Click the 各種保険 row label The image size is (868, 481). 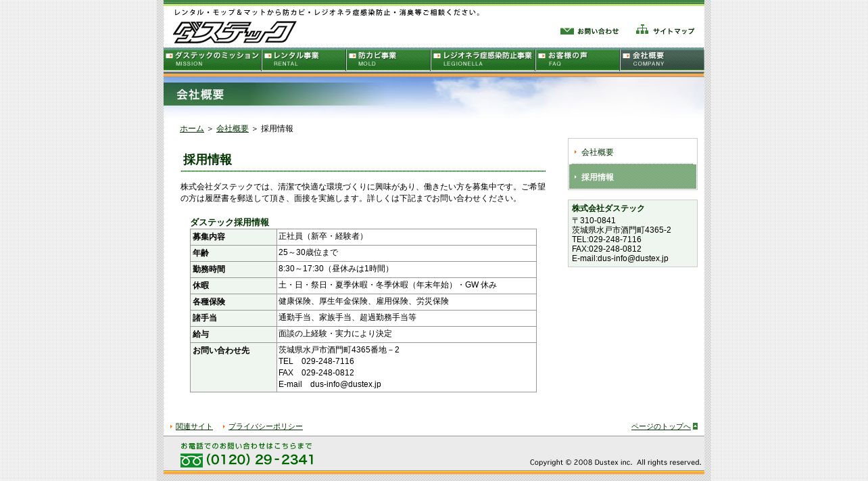pyautogui.click(x=233, y=302)
